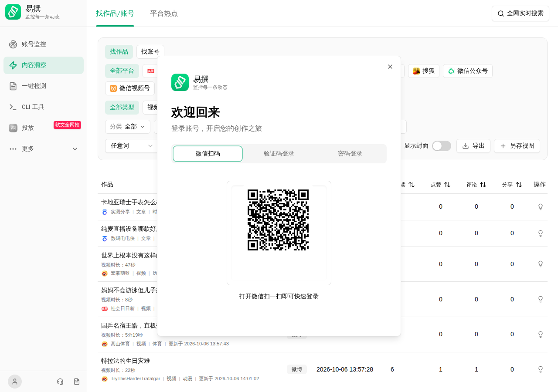Expand the 更多 sidebar section
Image resolution: width=558 pixels, height=392 pixels.
click(44, 149)
